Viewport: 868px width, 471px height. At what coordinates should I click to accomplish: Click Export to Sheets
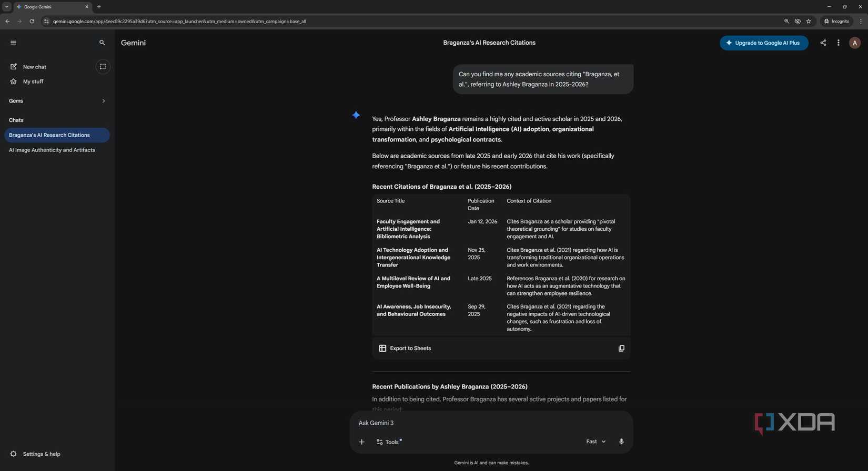405,348
